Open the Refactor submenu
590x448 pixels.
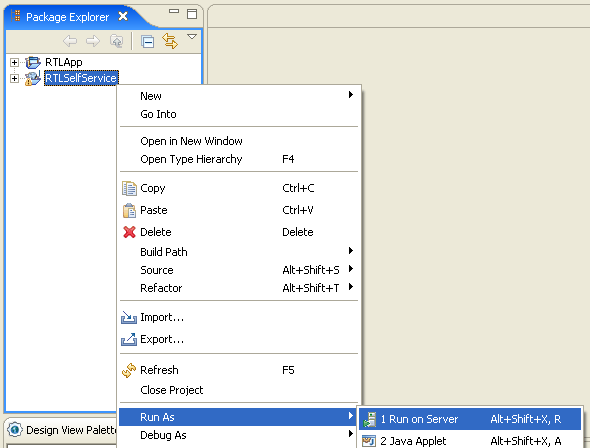coord(238,288)
